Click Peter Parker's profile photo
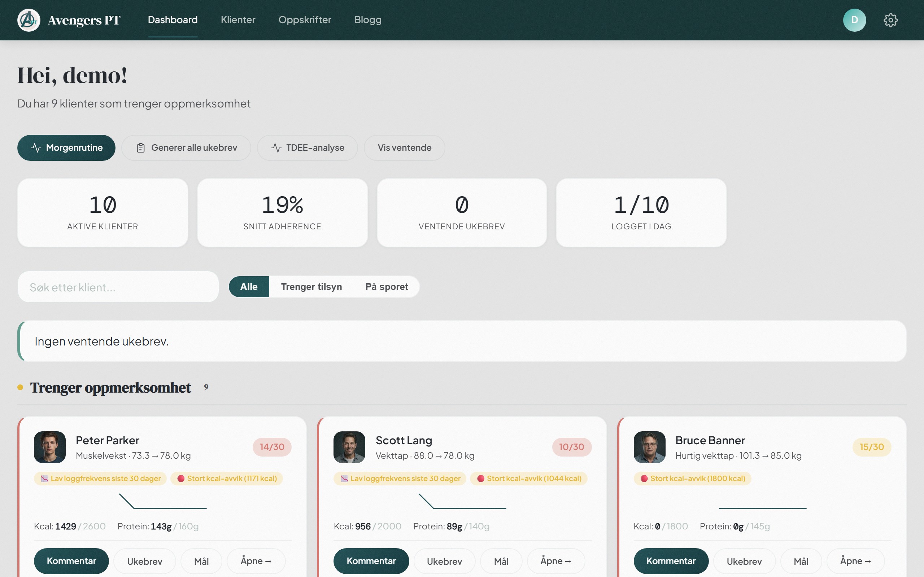The image size is (924, 577). [x=50, y=447]
